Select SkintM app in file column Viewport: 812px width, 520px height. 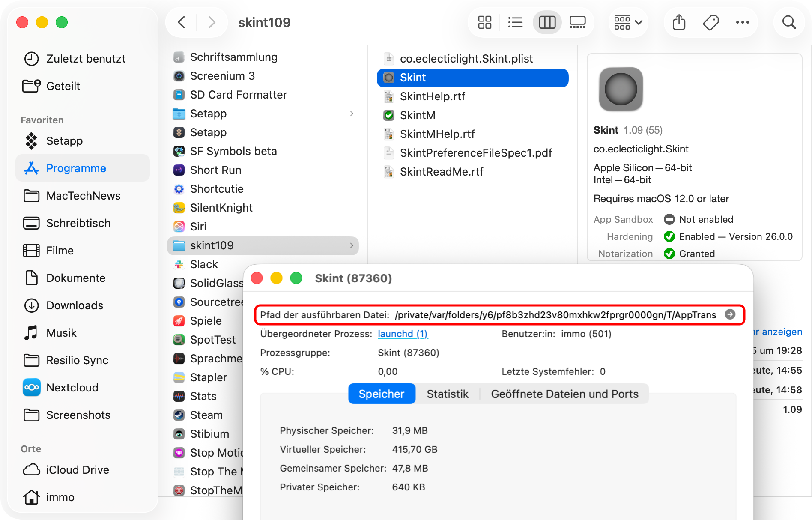(417, 115)
